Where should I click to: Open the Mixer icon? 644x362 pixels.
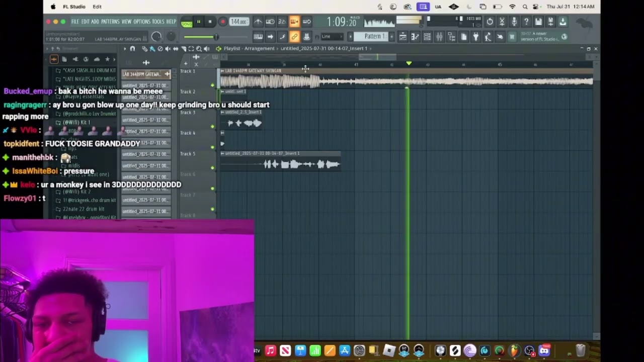click(439, 36)
